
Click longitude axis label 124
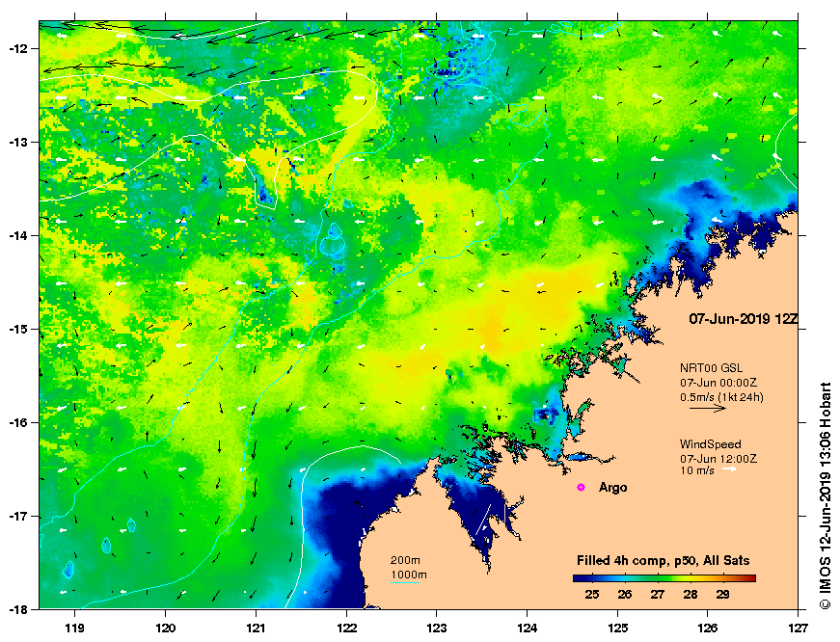(x=528, y=628)
